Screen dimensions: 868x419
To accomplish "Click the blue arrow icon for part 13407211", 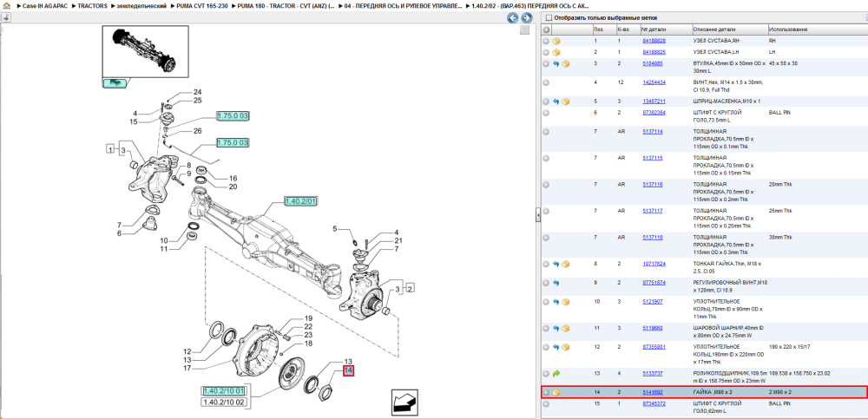I will (556, 101).
